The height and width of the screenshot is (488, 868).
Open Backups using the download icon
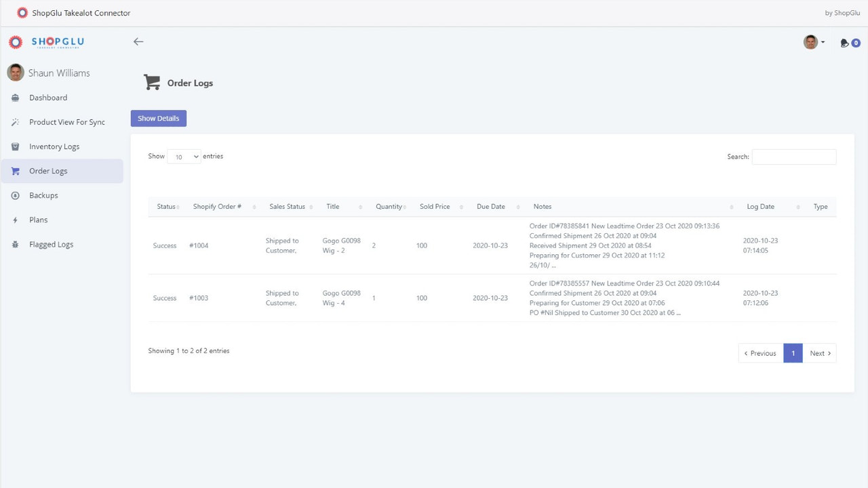[15, 195]
